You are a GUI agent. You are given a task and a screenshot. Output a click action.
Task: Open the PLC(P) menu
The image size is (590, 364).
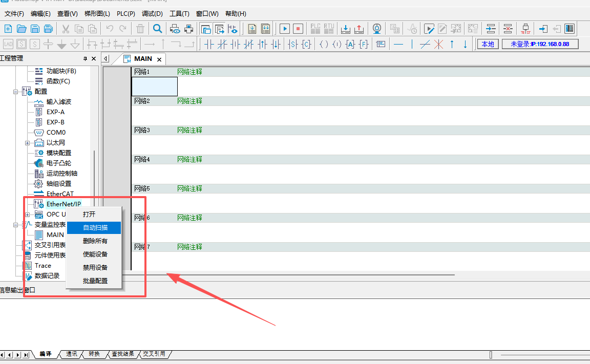(125, 13)
